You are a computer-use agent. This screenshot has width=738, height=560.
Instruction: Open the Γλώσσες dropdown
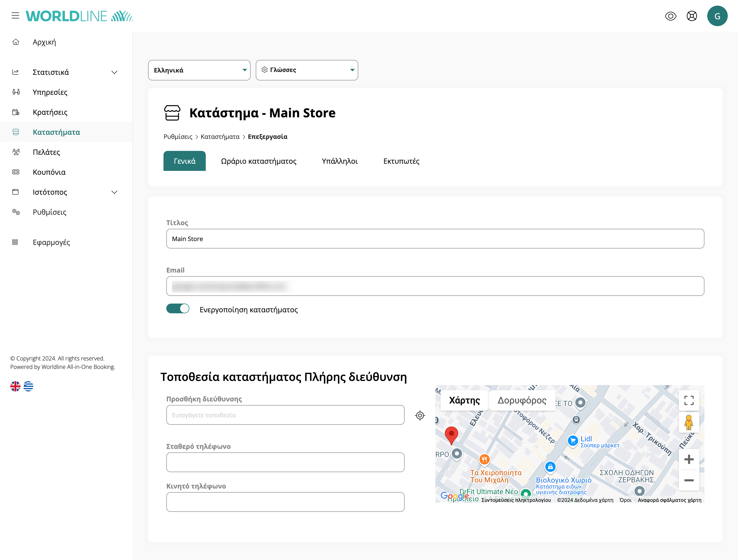307,70
